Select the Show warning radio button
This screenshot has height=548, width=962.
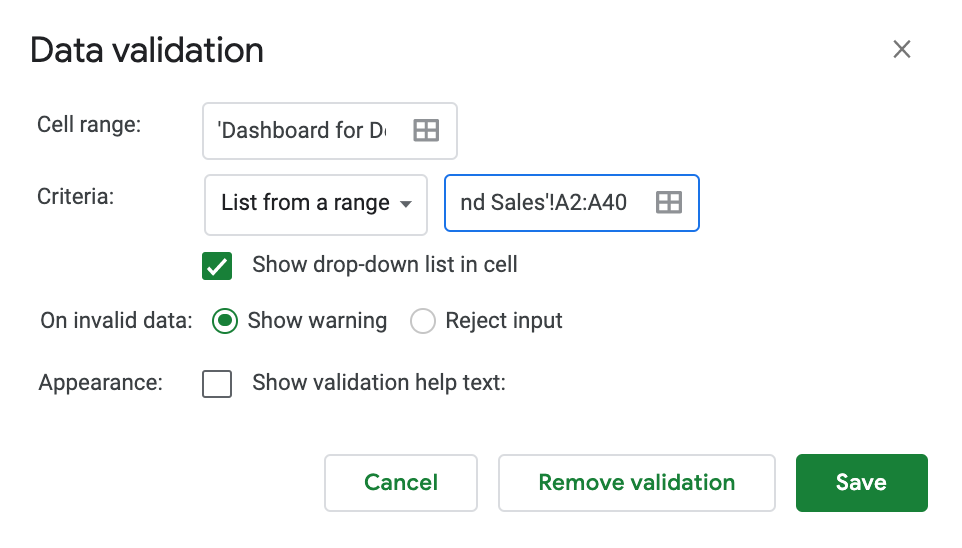(226, 321)
